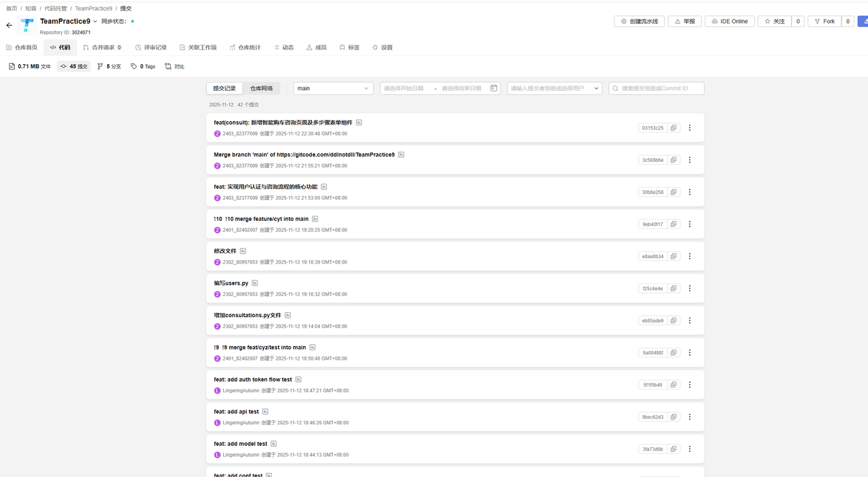The width and height of the screenshot is (868, 477).
Task: Click the commit search input field
Action: pos(656,88)
